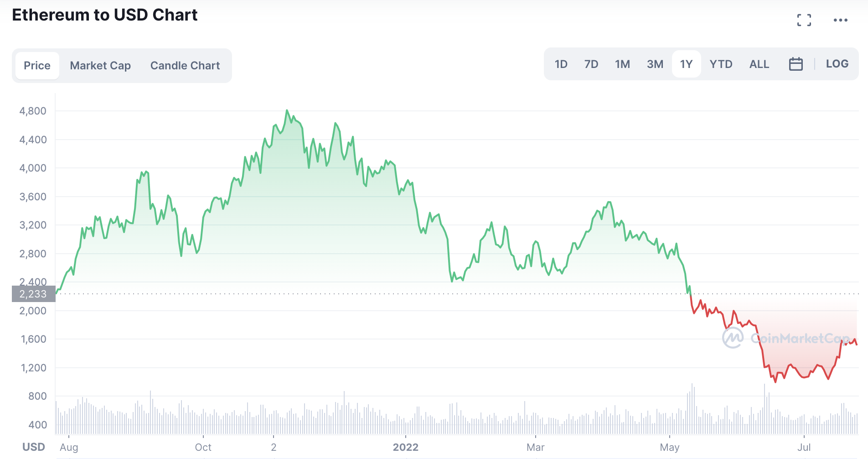Select the 3M time range
This screenshot has width=868, height=459.
click(655, 64)
